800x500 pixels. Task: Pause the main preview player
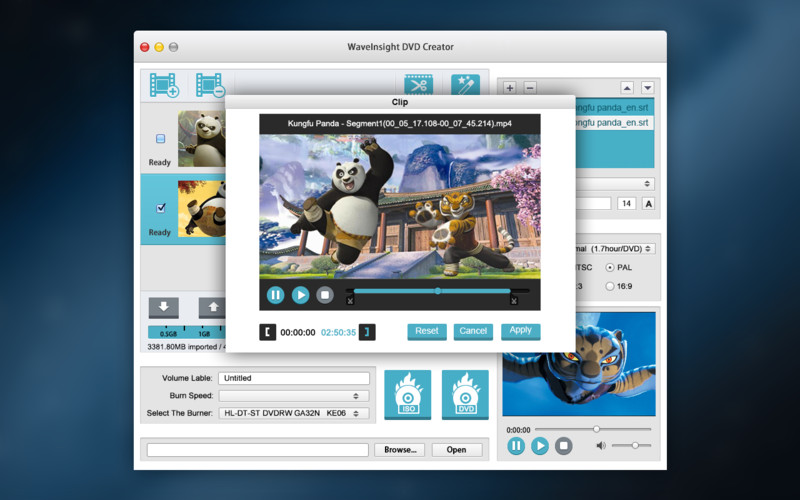(x=516, y=446)
